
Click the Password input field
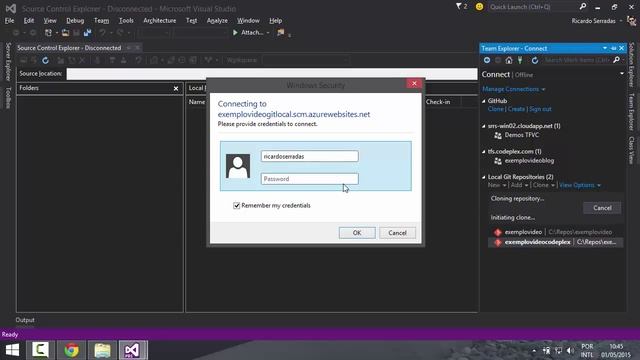click(310, 179)
